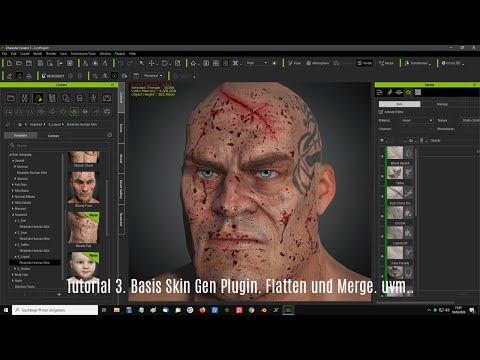480x360 pixels.
Task: Save project using the floppy disk icon
Action: [29, 63]
